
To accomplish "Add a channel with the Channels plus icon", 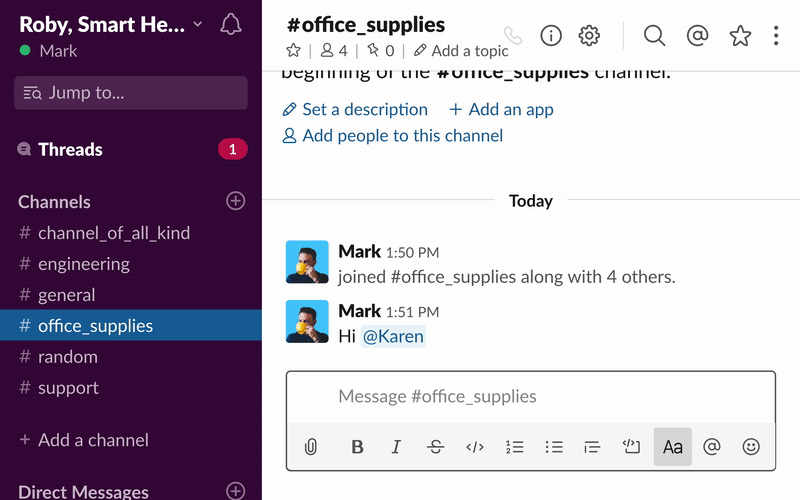I will click(x=236, y=201).
